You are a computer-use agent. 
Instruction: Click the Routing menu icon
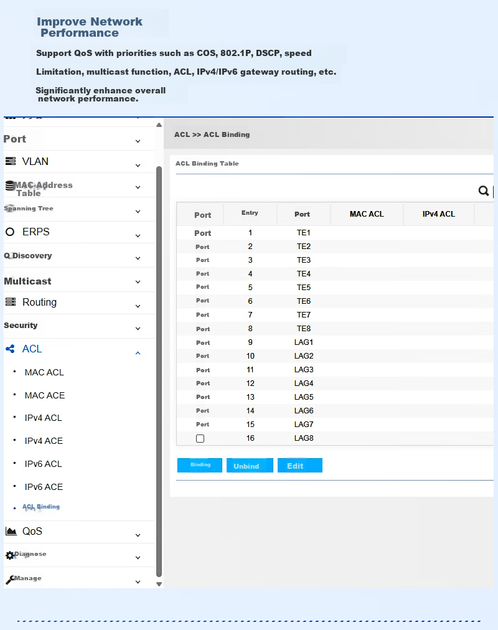10,302
